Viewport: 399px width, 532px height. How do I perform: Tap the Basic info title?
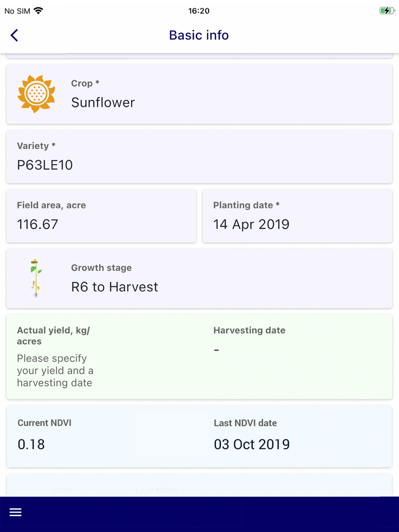point(199,35)
